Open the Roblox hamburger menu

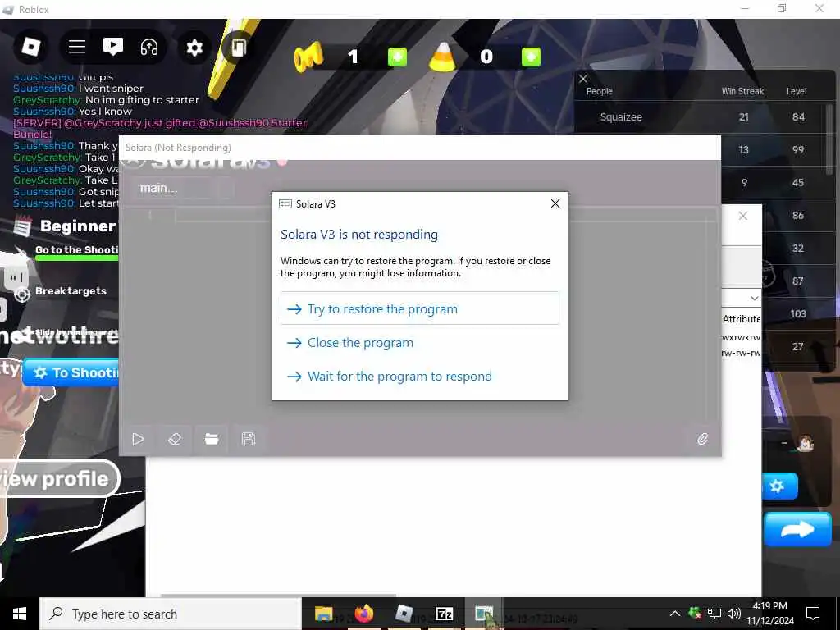click(77, 47)
